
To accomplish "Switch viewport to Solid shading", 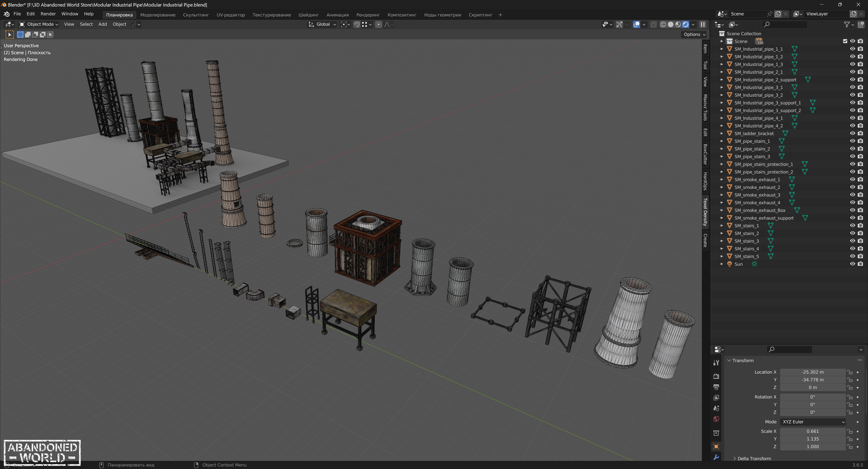I will 670,24.
